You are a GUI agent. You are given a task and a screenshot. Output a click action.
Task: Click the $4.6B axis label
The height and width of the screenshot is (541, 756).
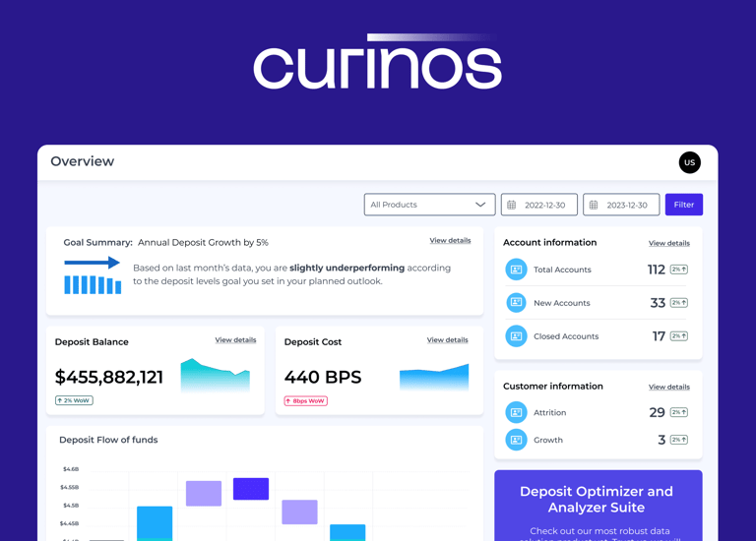tap(71, 469)
